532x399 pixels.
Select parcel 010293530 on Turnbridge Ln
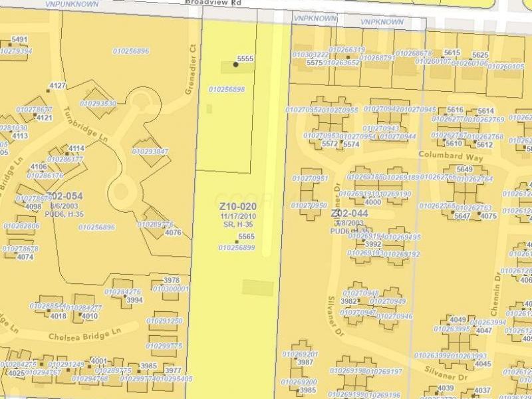point(98,104)
